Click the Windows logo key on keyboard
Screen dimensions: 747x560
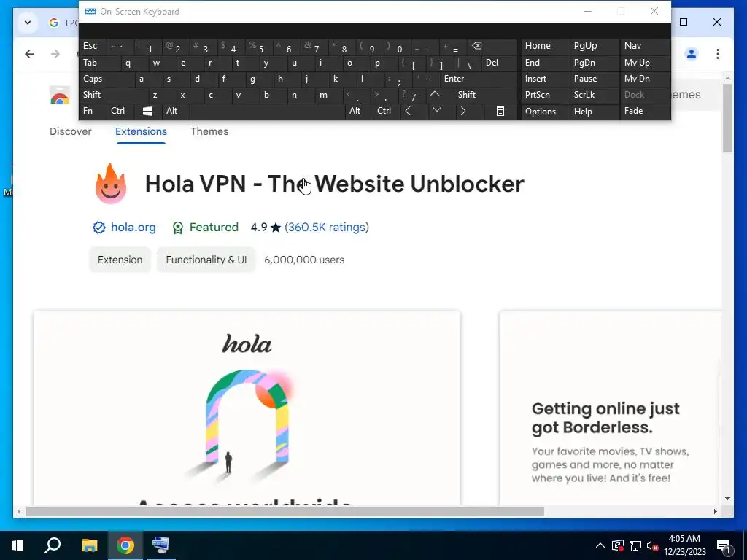[147, 112]
